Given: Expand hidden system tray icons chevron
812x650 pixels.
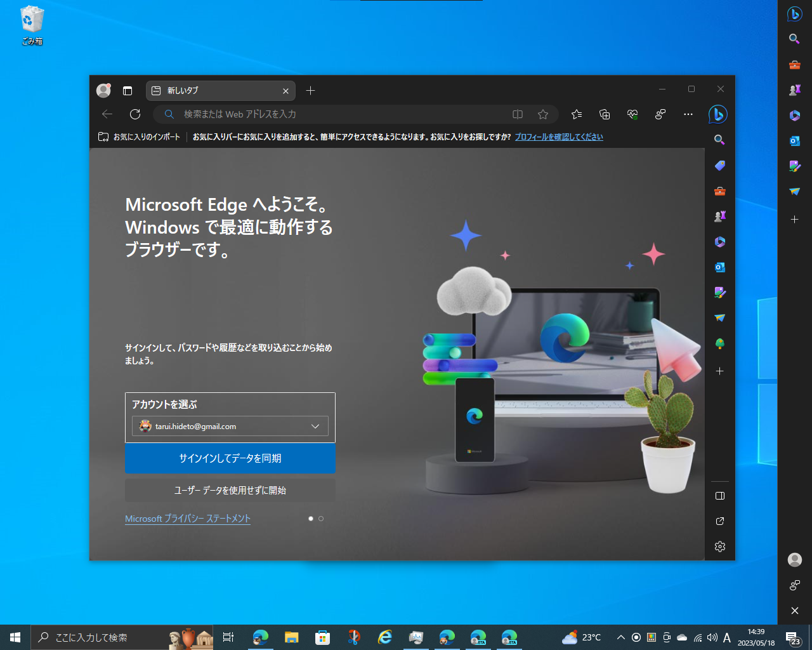Looking at the screenshot, I should point(621,637).
